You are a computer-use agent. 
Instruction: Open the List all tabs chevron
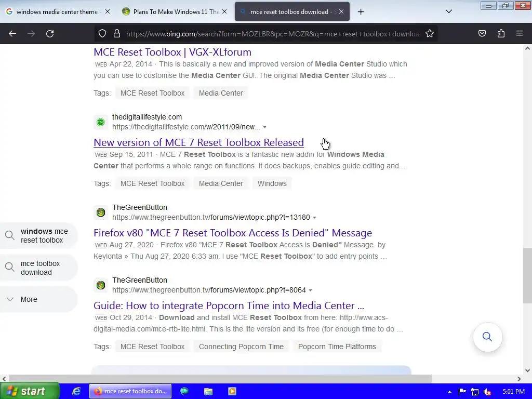tap(448, 11)
